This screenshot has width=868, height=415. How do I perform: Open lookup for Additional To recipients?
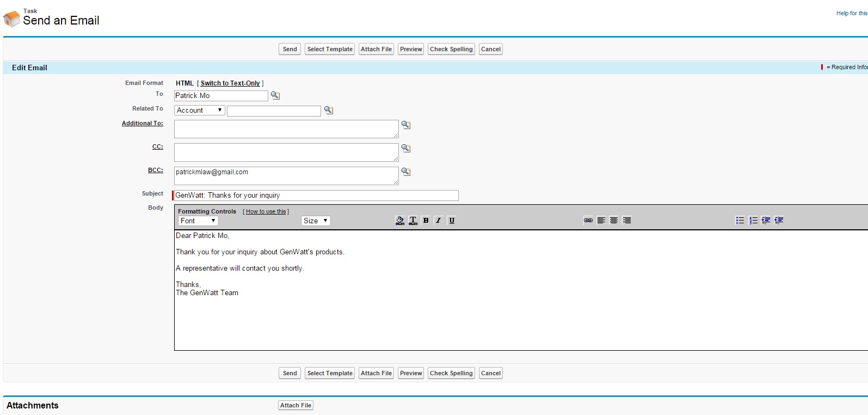click(406, 125)
